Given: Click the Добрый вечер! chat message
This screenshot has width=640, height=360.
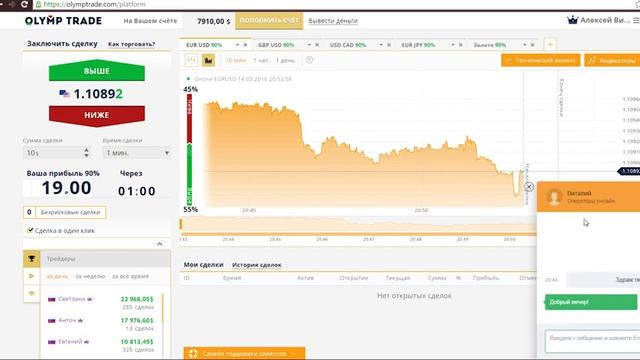Looking at the screenshot, I should (591, 302).
